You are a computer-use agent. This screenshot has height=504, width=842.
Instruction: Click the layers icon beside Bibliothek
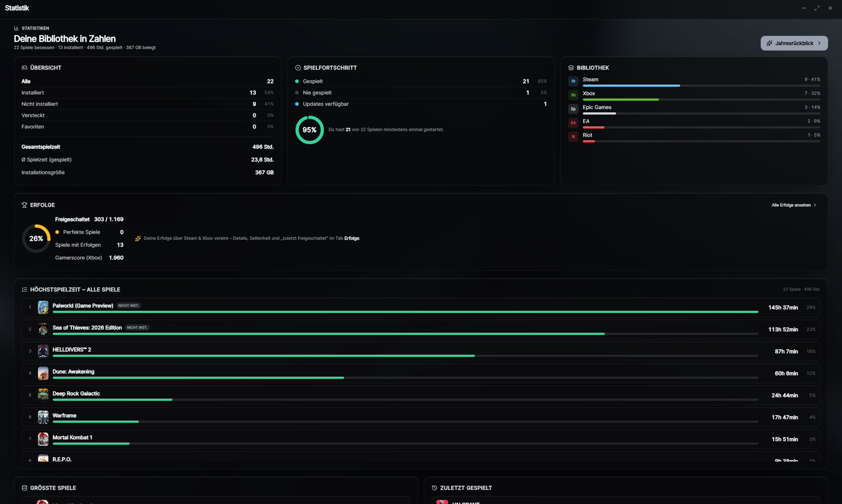[x=571, y=68]
